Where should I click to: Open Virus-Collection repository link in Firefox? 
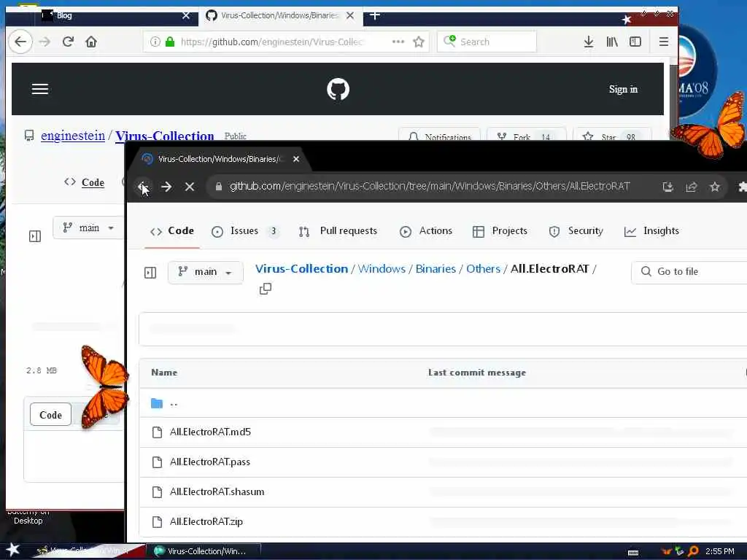(x=164, y=136)
